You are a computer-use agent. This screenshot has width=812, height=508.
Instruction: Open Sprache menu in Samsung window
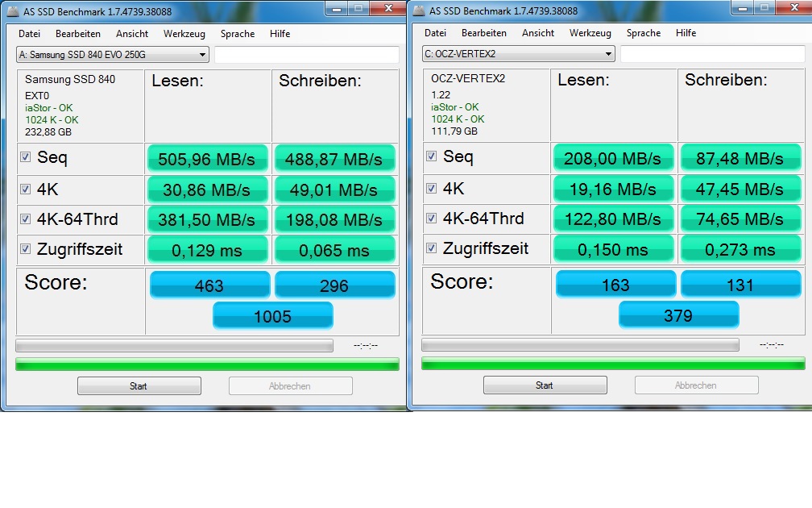coord(238,34)
